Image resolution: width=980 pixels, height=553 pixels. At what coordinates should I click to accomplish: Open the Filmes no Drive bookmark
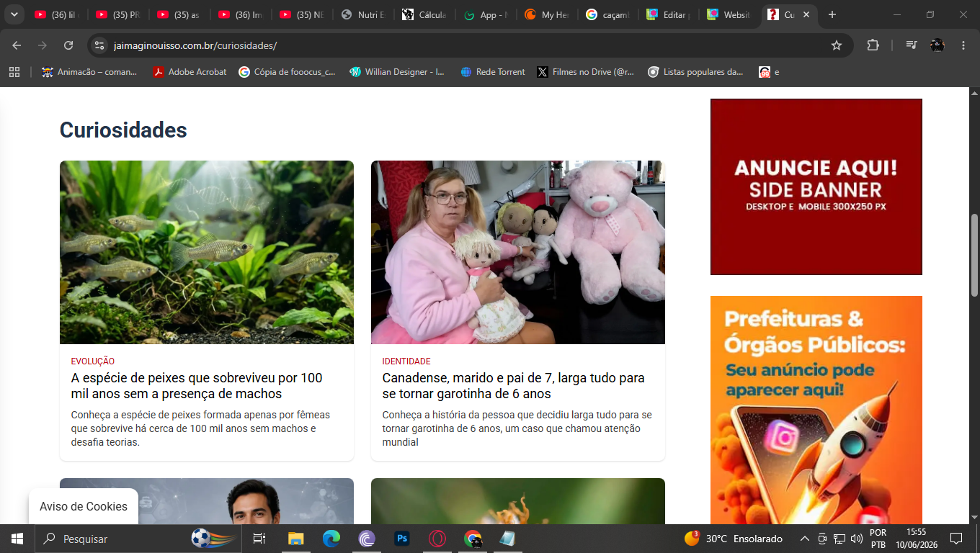(586, 72)
